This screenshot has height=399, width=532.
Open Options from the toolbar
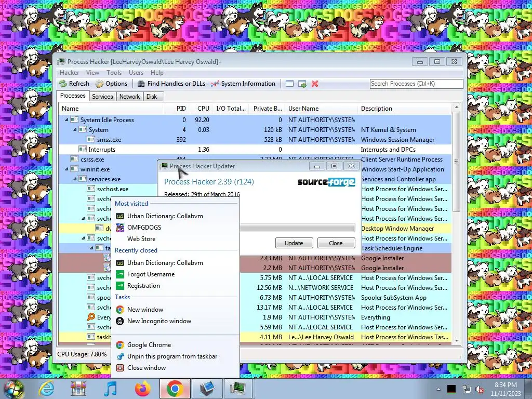click(x=112, y=84)
